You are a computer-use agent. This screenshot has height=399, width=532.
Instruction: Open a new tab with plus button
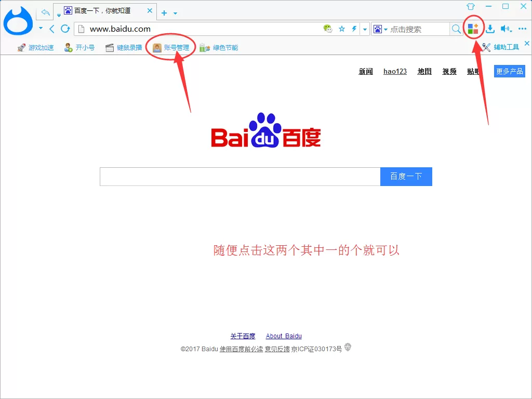pyautogui.click(x=164, y=13)
